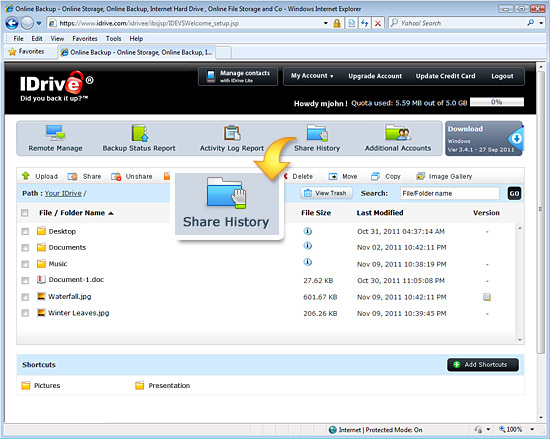Open the Backup Status Report icon

(x=140, y=133)
